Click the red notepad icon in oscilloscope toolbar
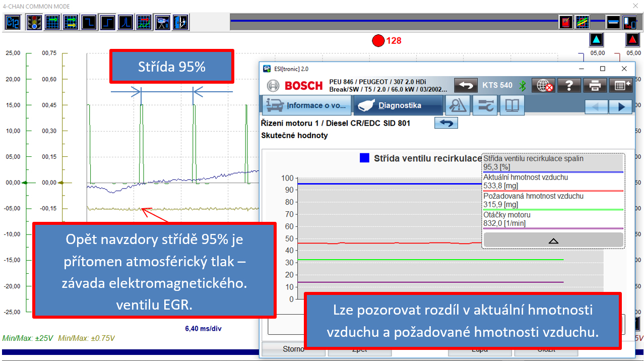 tap(566, 22)
